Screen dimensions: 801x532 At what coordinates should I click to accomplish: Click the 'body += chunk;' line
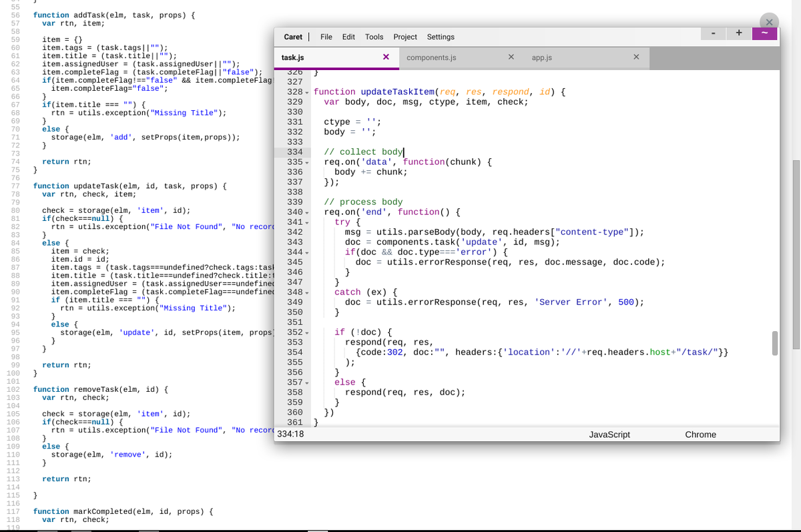tap(371, 172)
